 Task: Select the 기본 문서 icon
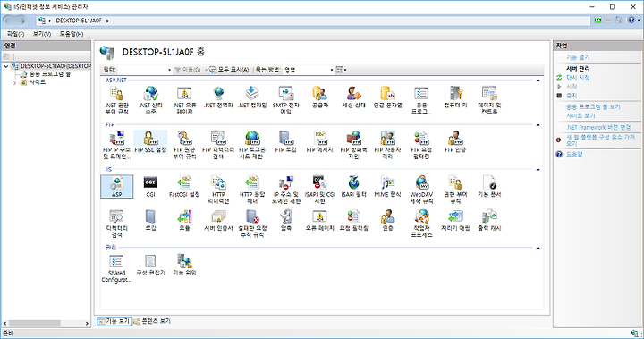click(489, 187)
